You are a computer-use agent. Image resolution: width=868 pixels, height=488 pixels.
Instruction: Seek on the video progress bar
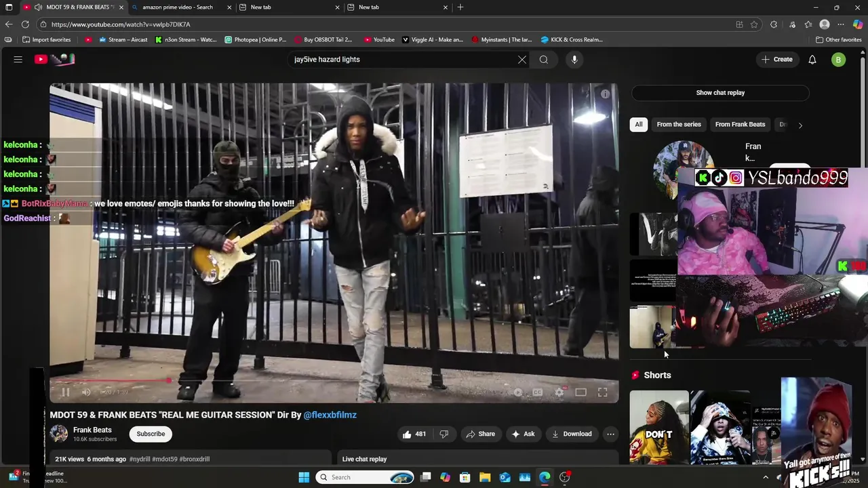334,380
